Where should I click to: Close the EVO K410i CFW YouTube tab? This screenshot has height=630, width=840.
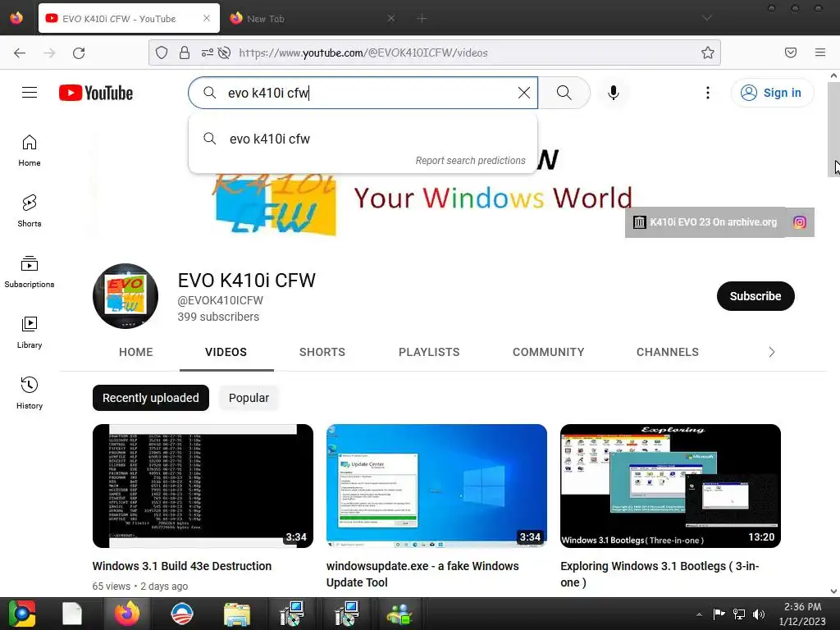(x=207, y=18)
